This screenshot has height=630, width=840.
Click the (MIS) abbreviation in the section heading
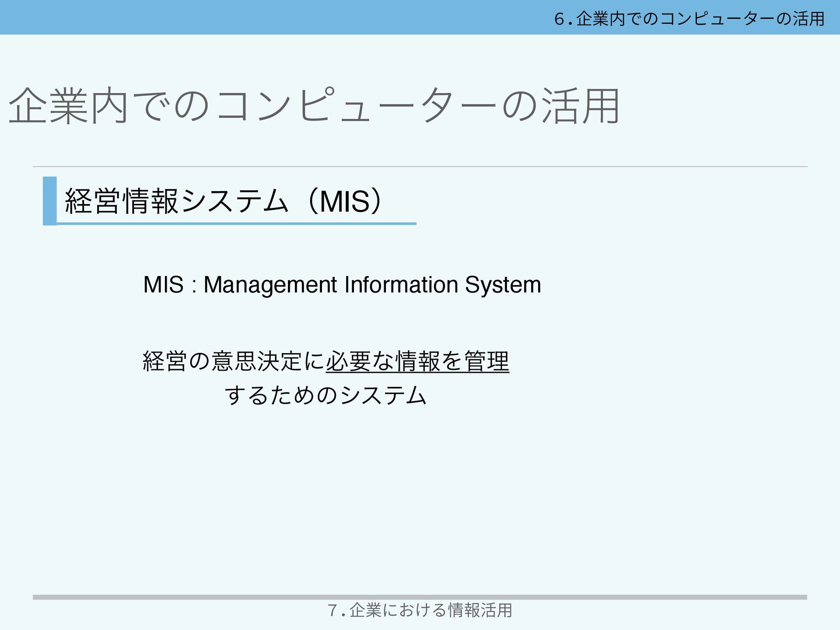pos(346,202)
